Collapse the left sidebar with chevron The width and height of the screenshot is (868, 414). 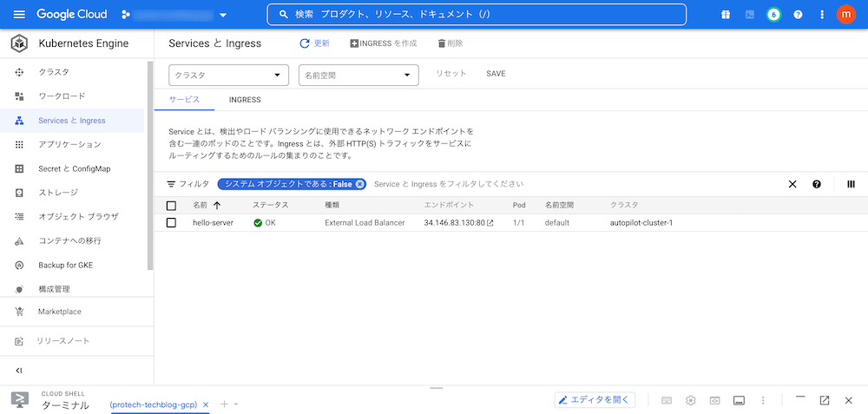tap(19, 371)
